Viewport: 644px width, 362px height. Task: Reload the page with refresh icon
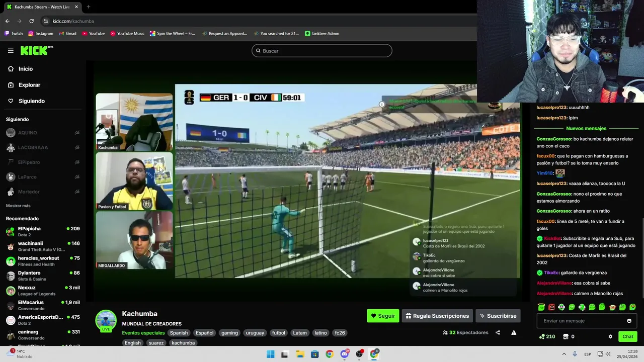coord(31,21)
